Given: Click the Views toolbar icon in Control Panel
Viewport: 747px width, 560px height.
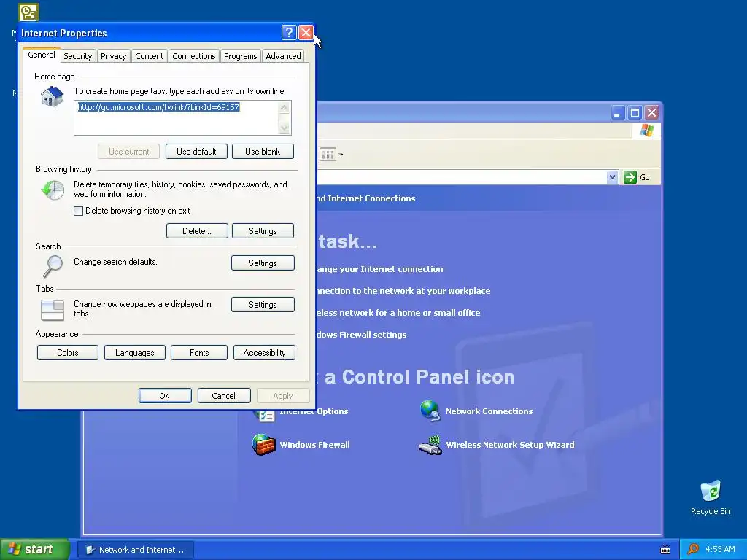Looking at the screenshot, I should click(x=328, y=155).
